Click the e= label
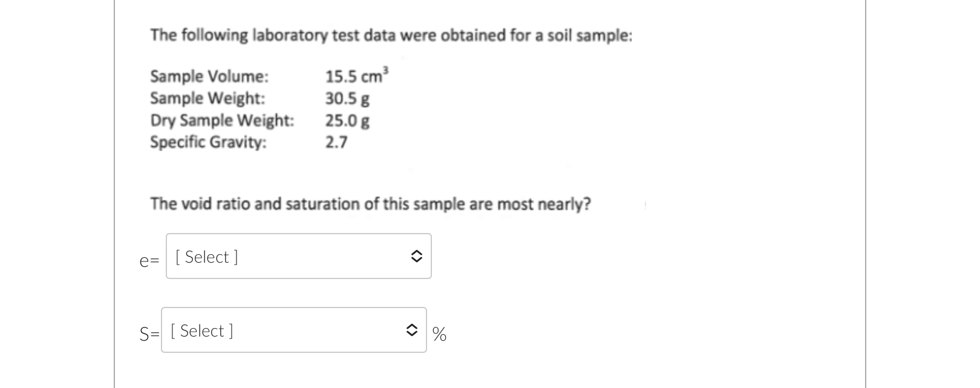980x388 pixels. click(x=148, y=261)
